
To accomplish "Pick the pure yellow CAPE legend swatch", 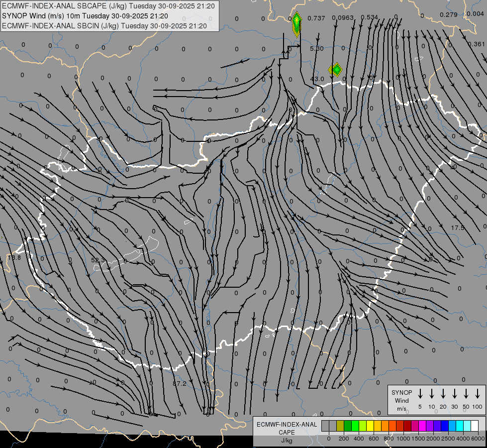I will 370,426.
